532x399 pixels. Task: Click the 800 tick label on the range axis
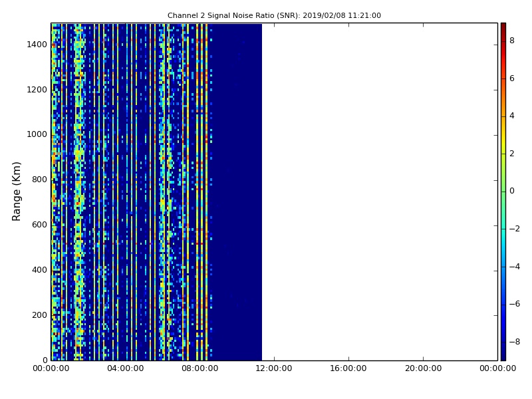[x=39, y=180]
